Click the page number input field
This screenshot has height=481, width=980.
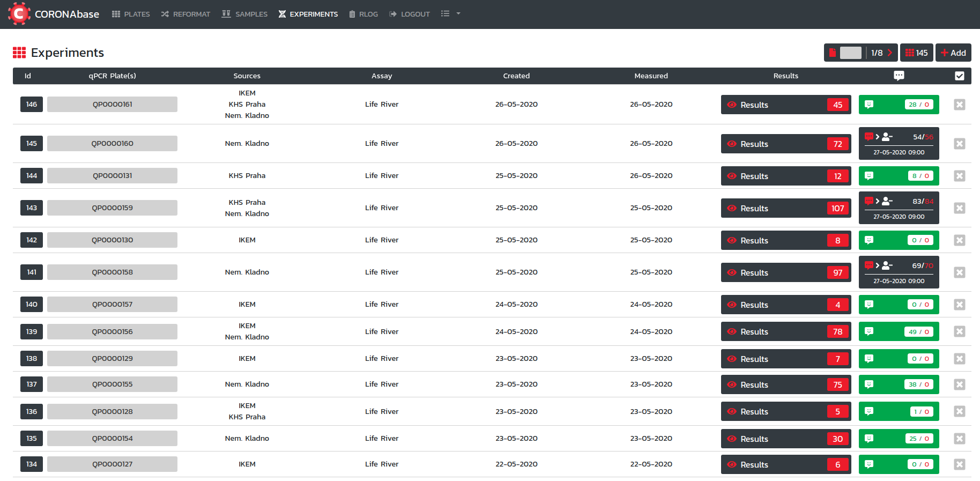[850, 53]
